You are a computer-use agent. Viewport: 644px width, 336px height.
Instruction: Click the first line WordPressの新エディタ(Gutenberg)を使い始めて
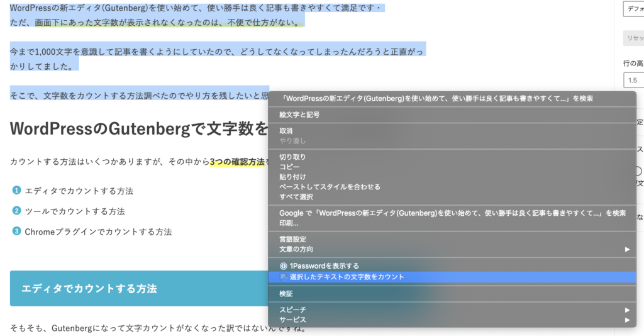(x=196, y=8)
